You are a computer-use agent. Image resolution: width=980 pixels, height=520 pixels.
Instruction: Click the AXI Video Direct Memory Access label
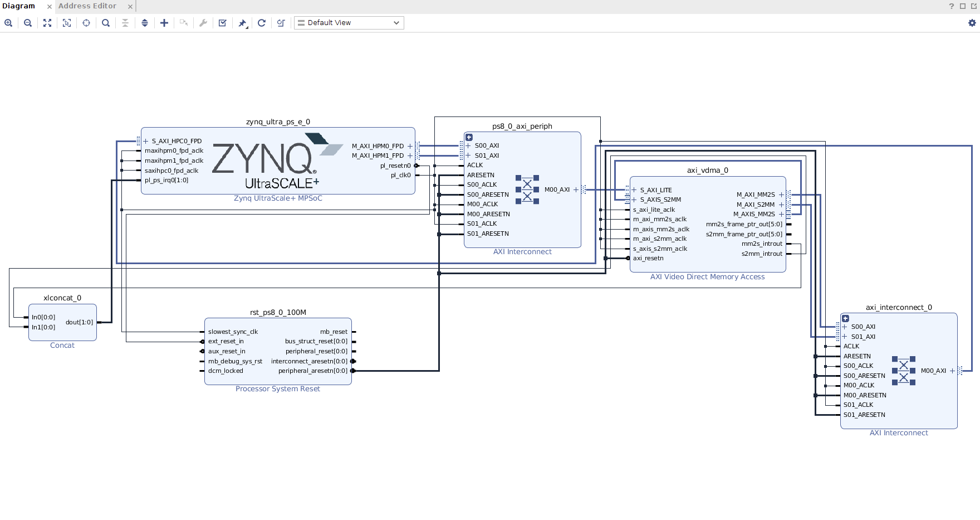708,277
